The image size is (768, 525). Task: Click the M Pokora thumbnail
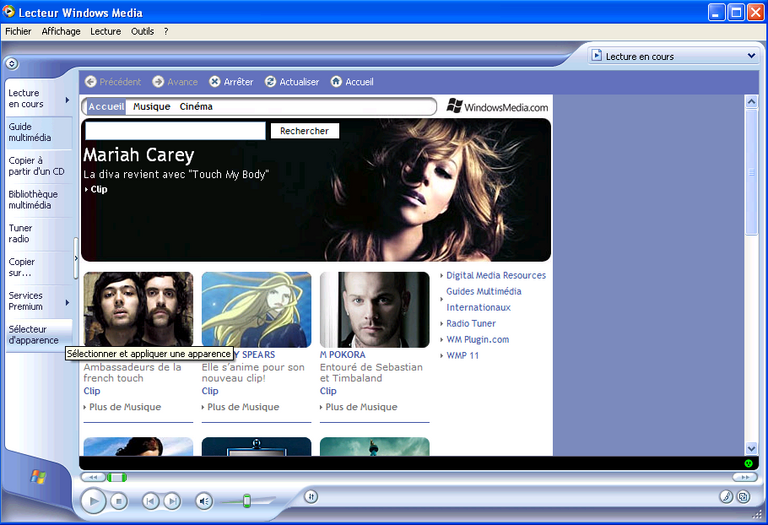click(375, 310)
